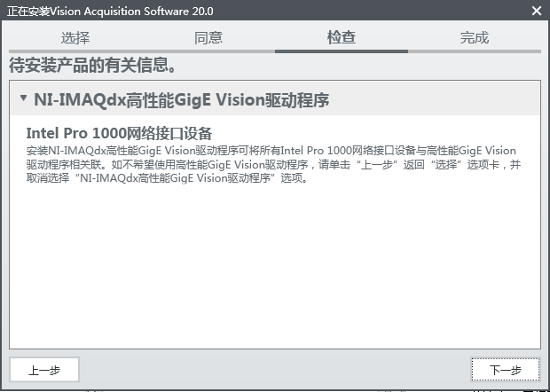Viewport: 550px width, 392px height.
Task: Go to the 选择 step tab
Action: coord(75,37)
